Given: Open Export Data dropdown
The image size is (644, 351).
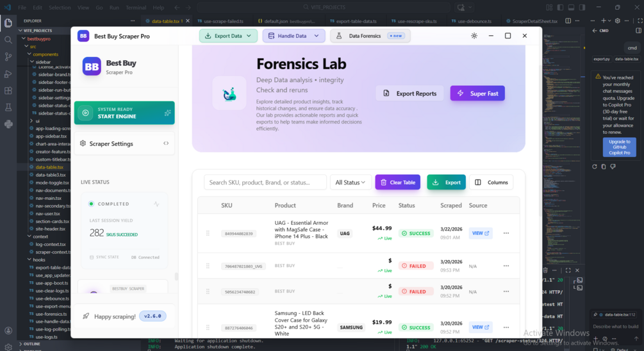Looking at the screenshot, I should 228,36.
